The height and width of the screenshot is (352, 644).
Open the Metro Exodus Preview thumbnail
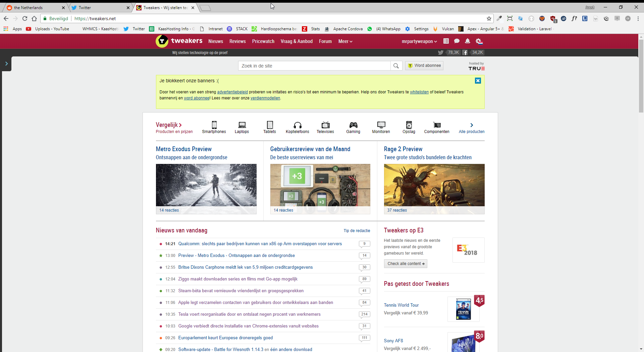(x=206, y=185)
